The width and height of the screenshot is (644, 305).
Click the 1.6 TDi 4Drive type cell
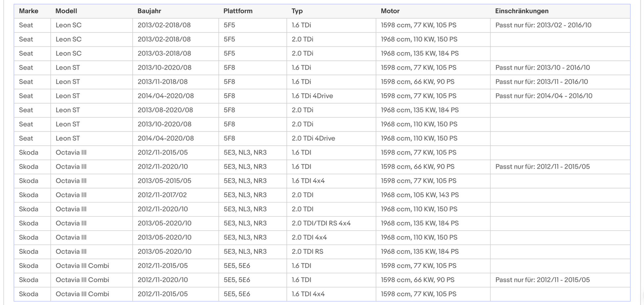312,96
